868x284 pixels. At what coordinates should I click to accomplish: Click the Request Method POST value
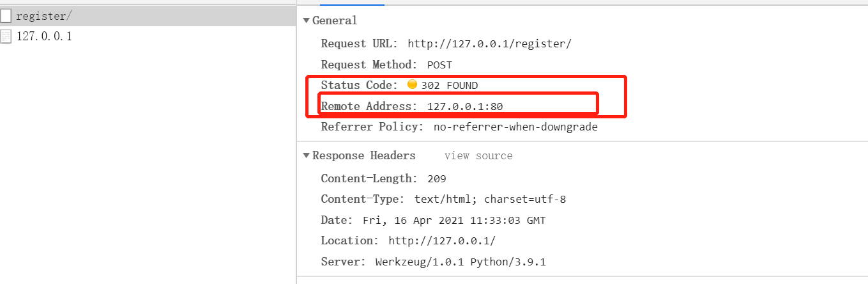coord(439,65)
